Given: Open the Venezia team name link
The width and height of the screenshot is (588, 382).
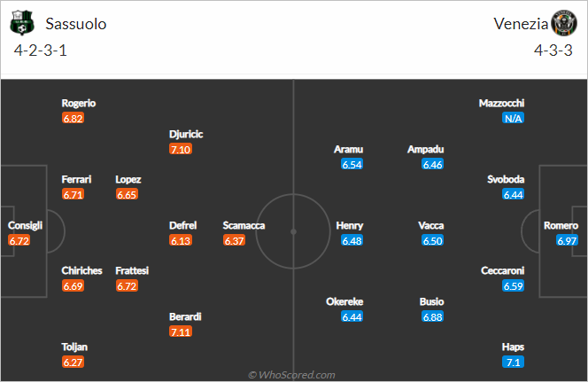Looking at the screenshot, I should tap(521, 24).
